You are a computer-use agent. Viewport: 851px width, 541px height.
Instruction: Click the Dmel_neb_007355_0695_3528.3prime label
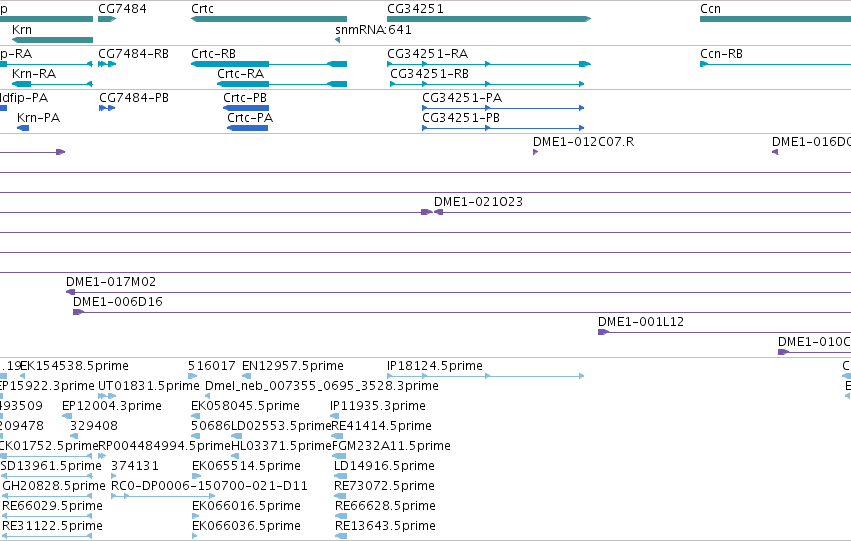tap(322, 386)
